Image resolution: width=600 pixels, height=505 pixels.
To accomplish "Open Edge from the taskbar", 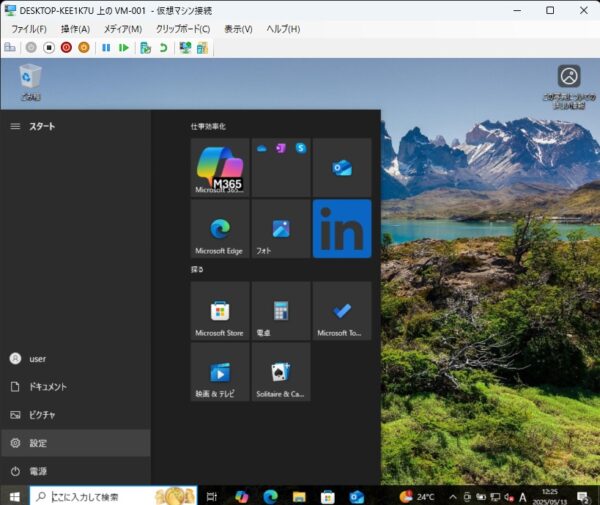I will coord(270,497).
